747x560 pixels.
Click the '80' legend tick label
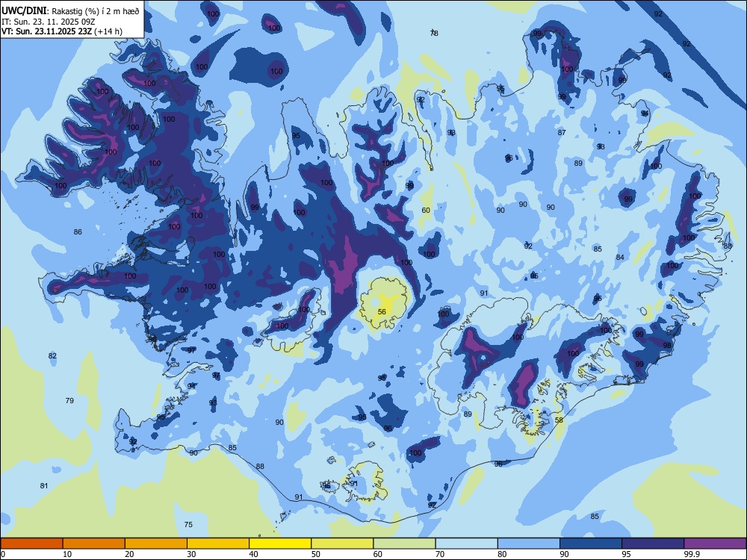[x=502, y=554]
